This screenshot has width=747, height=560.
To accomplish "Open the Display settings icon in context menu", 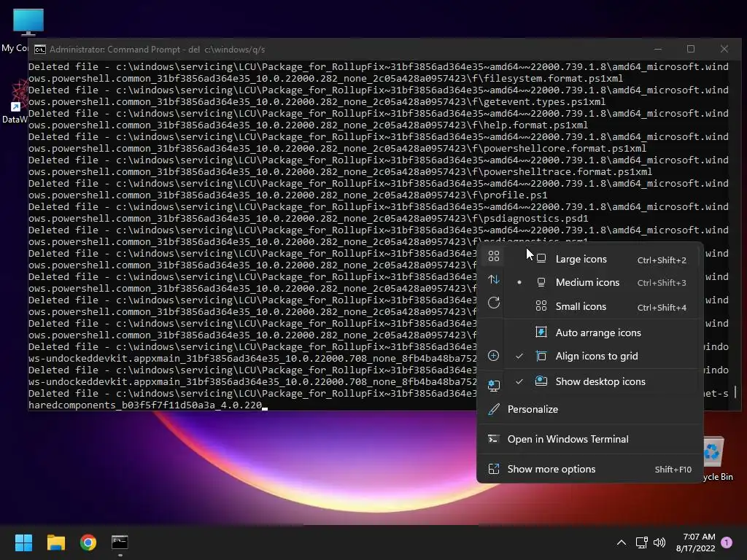I will pyautogui.click(x=494, y=385).
